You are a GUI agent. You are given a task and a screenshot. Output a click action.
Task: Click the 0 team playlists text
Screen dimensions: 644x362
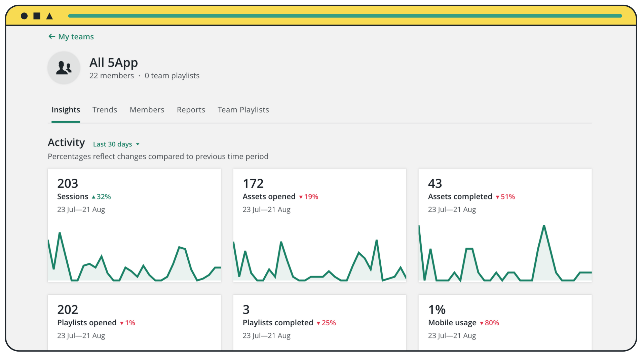pos(172,75)
